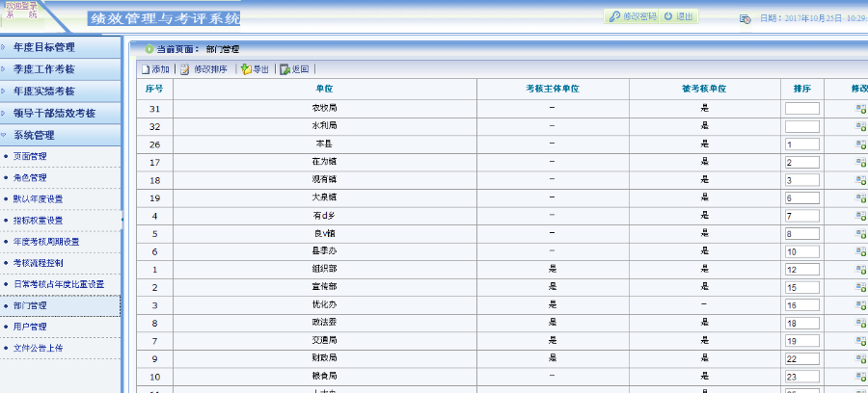Click the empty 排序 field in row 32
This screenshot has width=868, height=393.
tap(802, 126)
